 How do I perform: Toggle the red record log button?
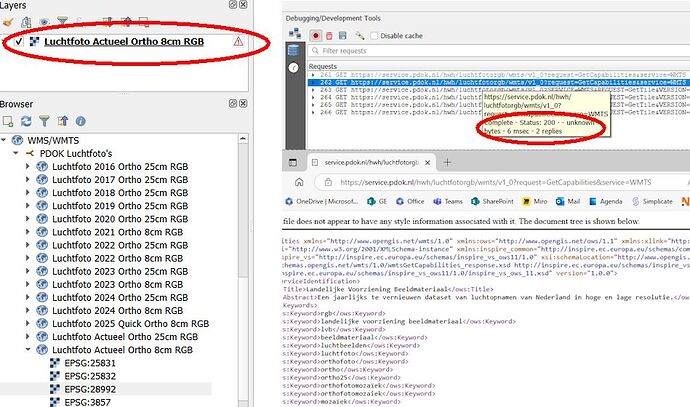click(316, 36)
